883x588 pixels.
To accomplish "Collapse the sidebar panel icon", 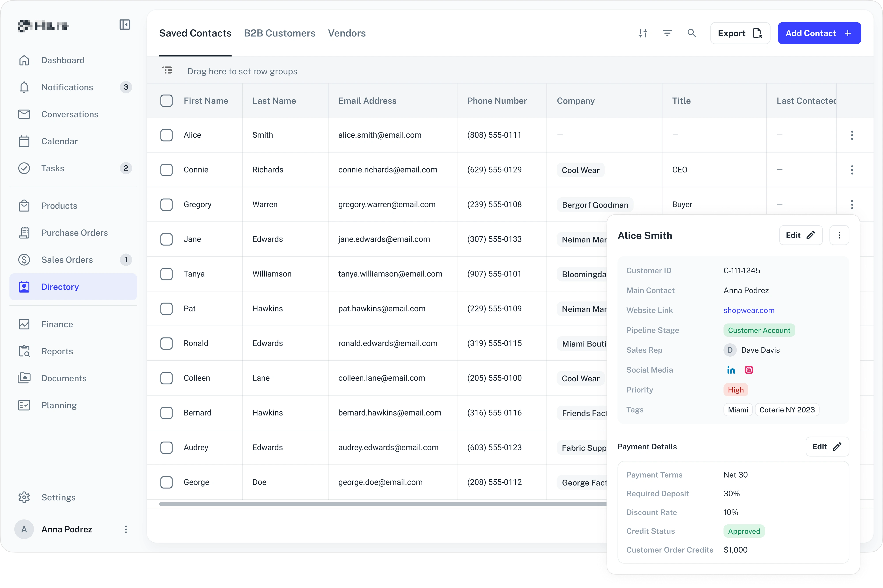I will pos(125,25).
